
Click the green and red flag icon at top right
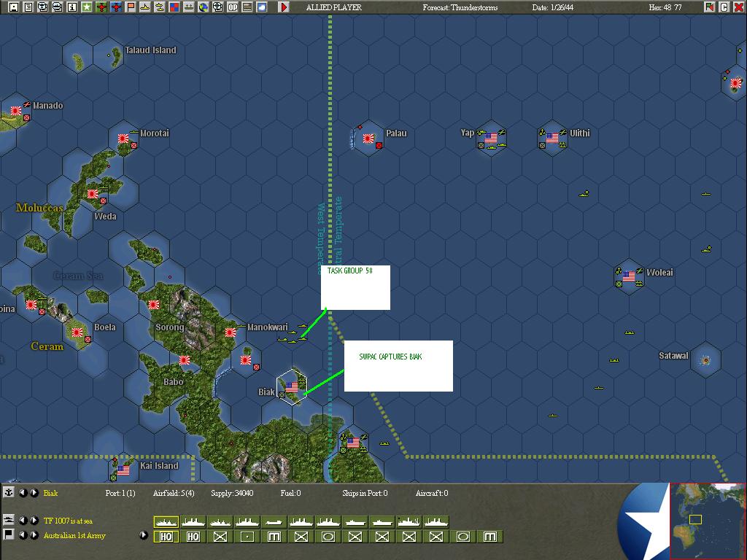click(x=709, y=7)
